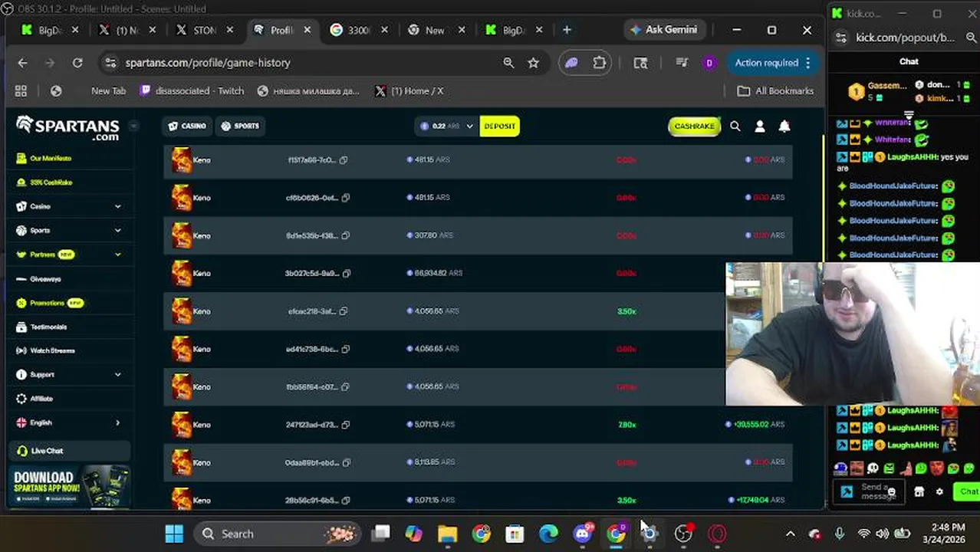
Task: Open emote picker in Kick chat input
Action: point(891,492)
